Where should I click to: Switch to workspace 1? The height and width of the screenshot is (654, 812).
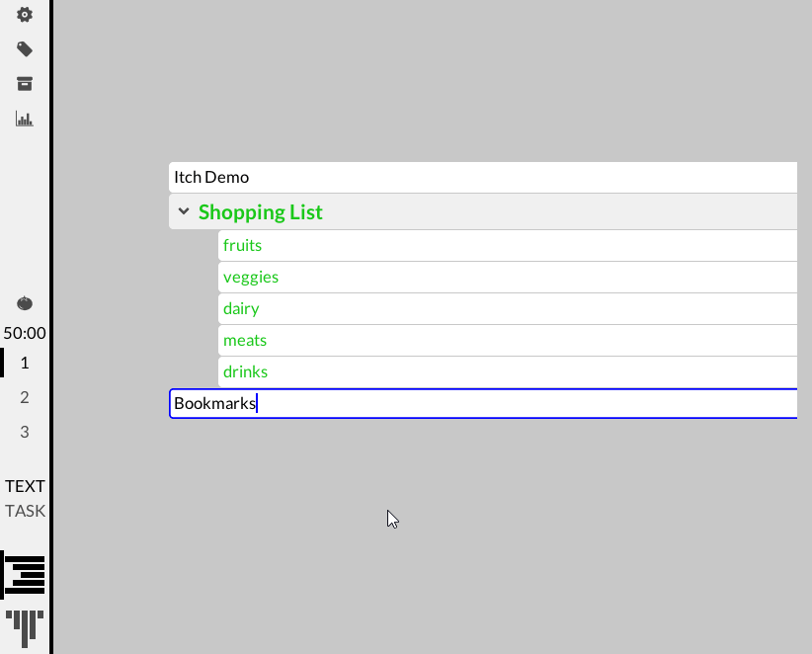(25, 363)
